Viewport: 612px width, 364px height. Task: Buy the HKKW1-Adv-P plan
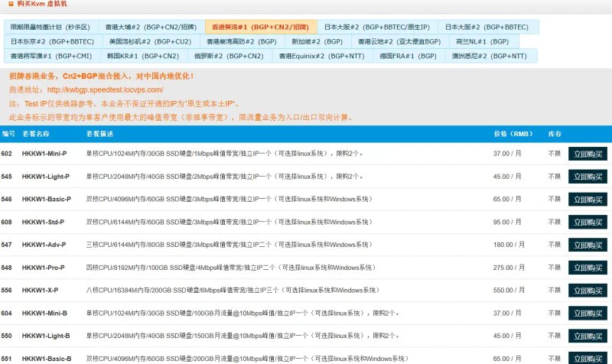point(588,245)
